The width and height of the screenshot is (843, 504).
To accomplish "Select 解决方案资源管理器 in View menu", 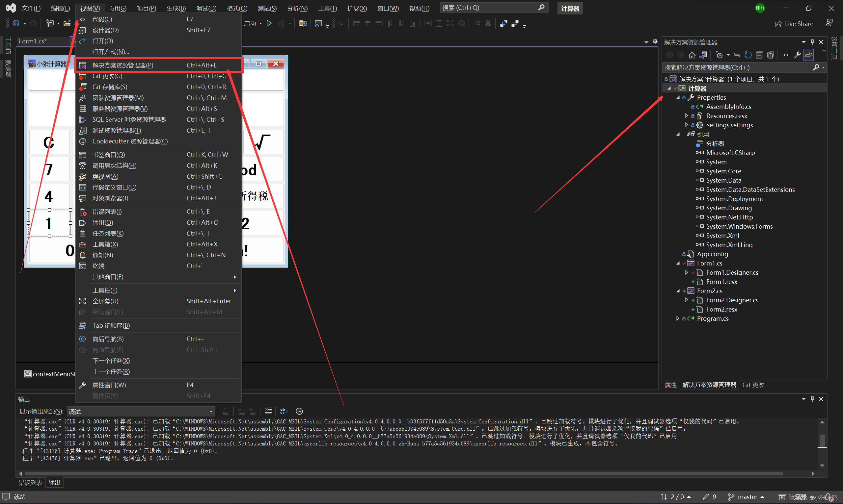I will pos(158,65).
